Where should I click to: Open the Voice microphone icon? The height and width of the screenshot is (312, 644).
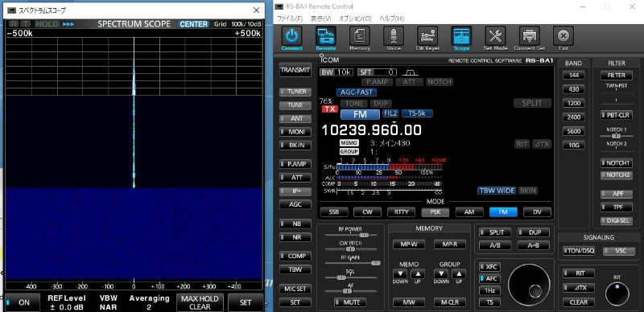coord(394,36)
